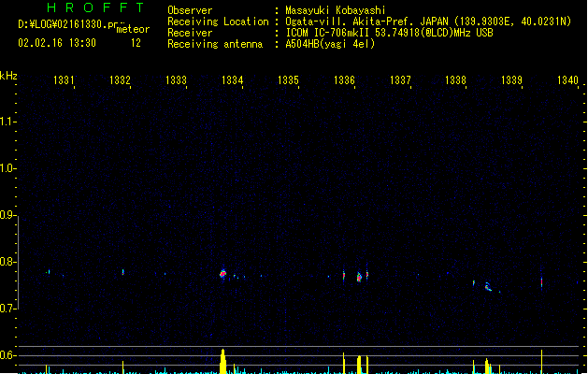
Task: Click the Receiving antenna label
Action: [x=215, y=44]
